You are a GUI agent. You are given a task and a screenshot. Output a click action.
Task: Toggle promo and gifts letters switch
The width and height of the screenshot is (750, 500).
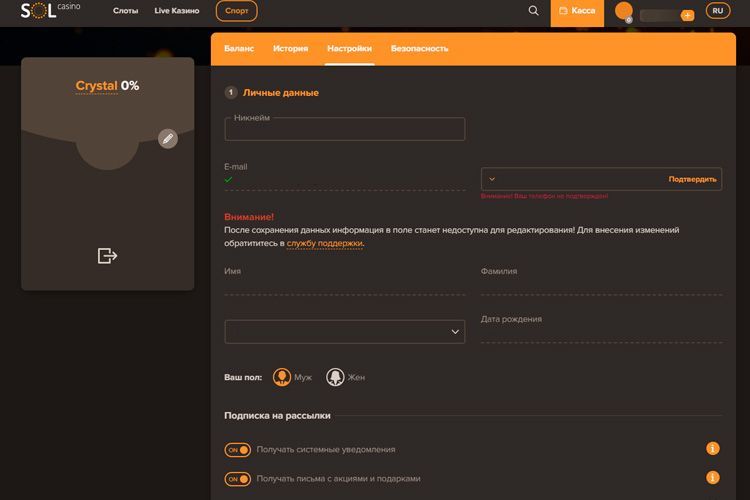point(238,479)
